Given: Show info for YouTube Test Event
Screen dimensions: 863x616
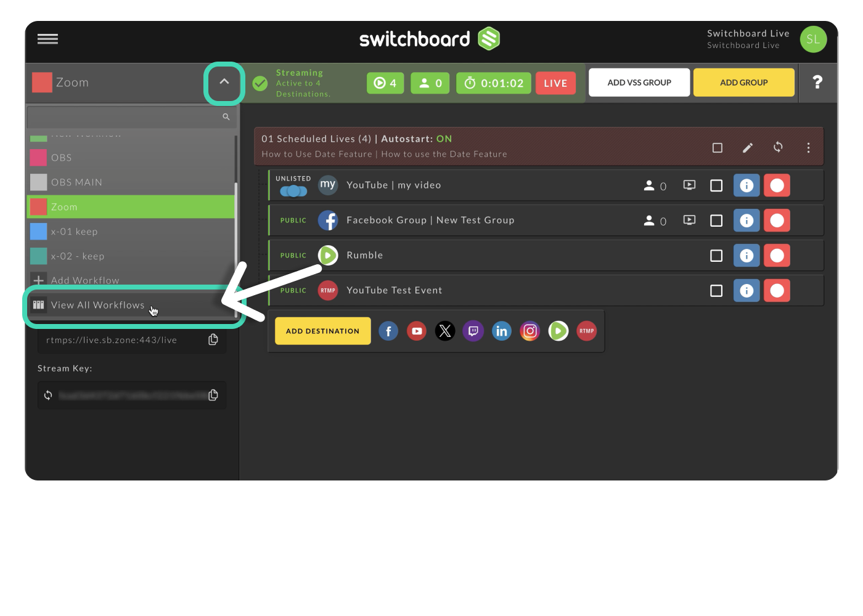Looking at the screenshot, I should 746,291.
